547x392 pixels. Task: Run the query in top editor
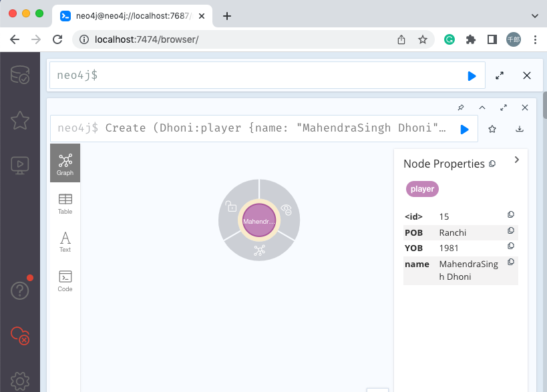click(x=472, y=75)
